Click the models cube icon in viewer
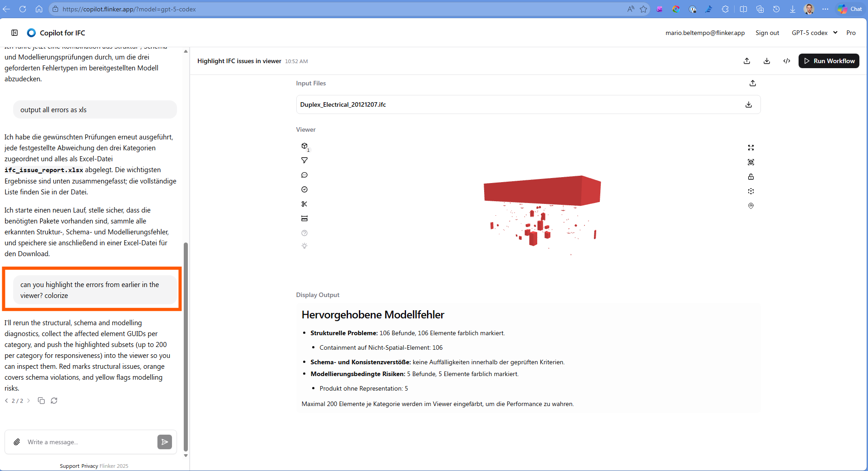868x471 pixels. pos(304,146)
